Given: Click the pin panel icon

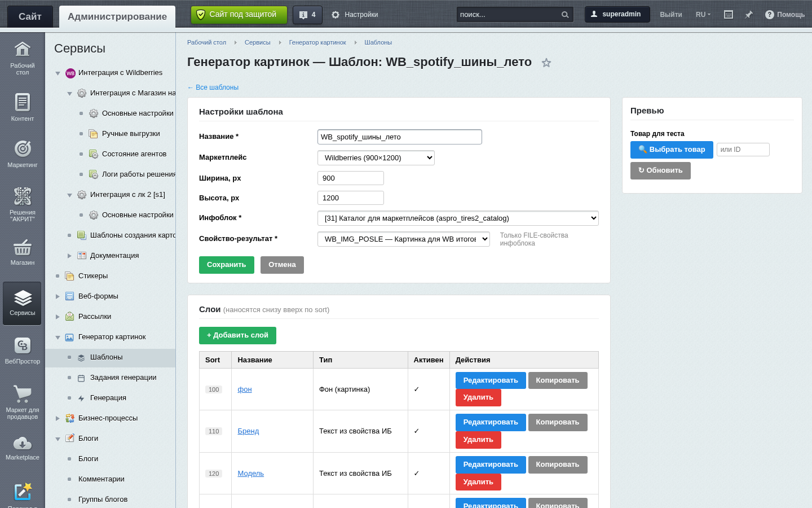Looking at the screenshot, I should [x=749, y=15].
